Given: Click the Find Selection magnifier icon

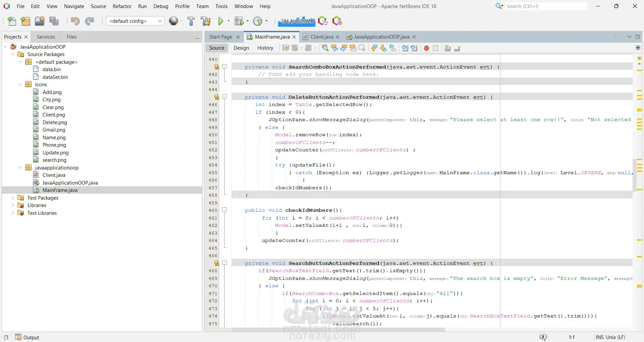Looking at the screenshot, I should [325, 48].
